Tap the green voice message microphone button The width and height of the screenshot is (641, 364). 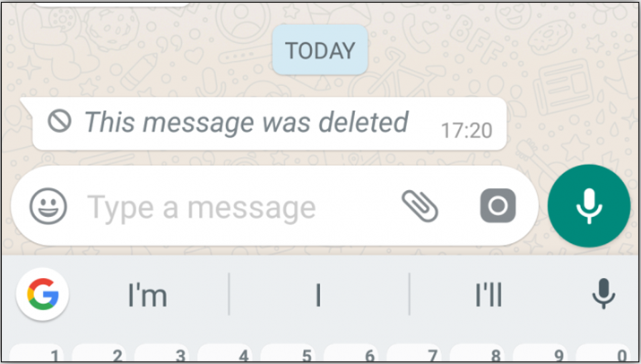(589, 205)
